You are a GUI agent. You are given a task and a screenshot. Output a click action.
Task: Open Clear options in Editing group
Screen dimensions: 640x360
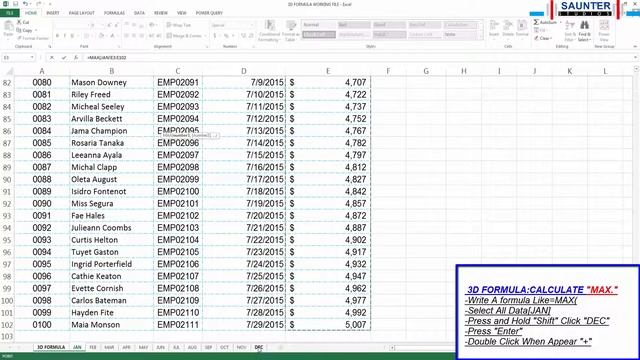543,38
